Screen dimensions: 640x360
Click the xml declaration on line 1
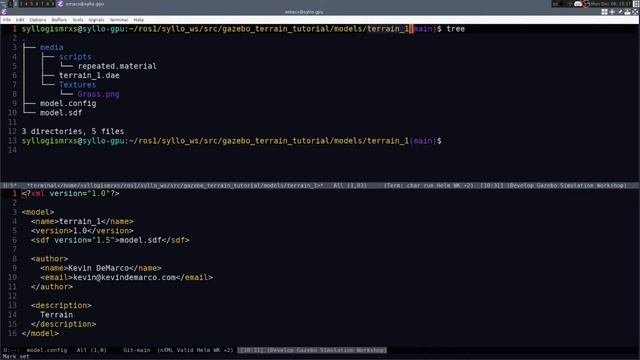point(71,193)
